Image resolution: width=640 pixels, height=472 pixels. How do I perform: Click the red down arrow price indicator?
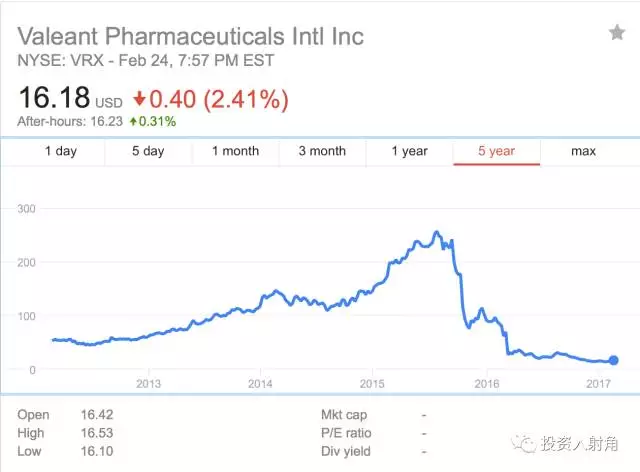(x=140, y=99)
